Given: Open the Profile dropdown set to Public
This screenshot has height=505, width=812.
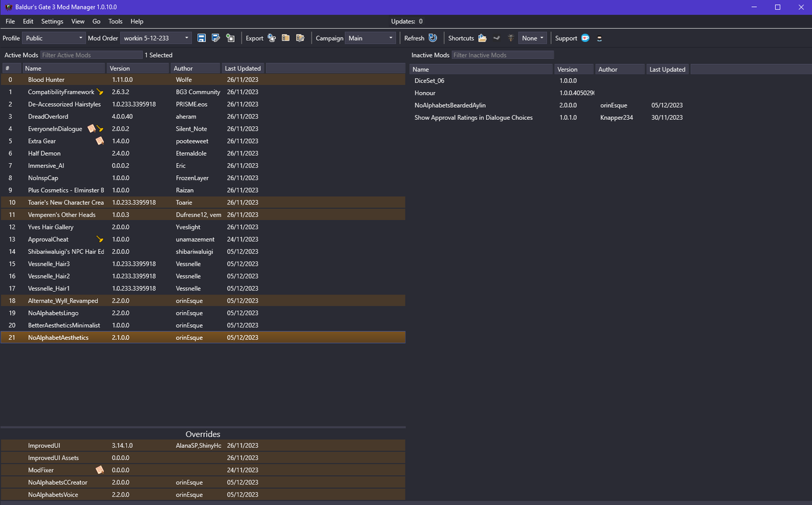Looking at the screenshot, I should point(53,38).
